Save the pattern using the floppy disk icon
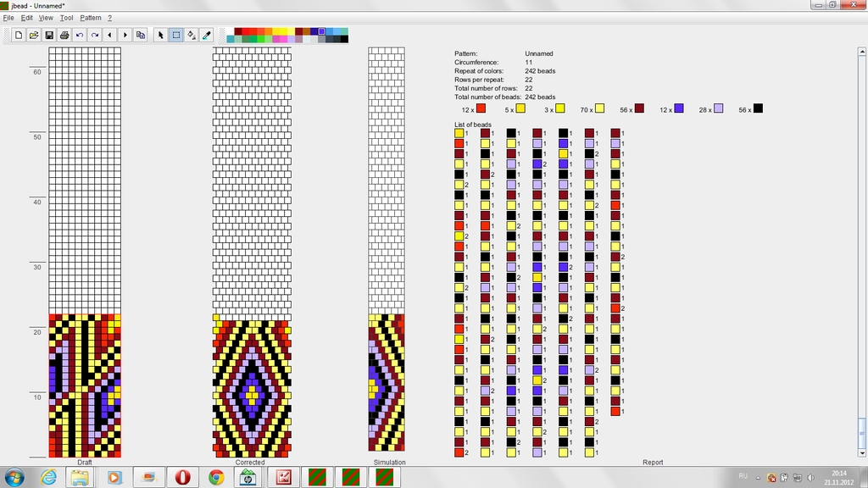This screenshot has height=488, width=868. pyautogui.click(x=49, y=36)
